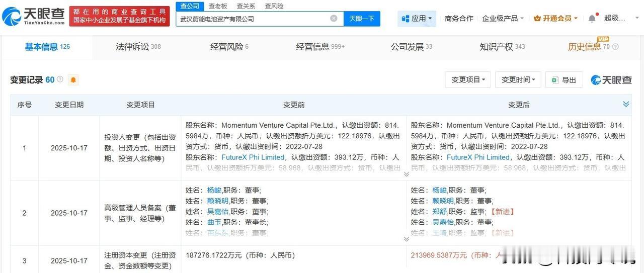Click the question mark icon beside 变更记录 60
The height and width of the screenshot is (273, 644).
(x=60, y=79)
